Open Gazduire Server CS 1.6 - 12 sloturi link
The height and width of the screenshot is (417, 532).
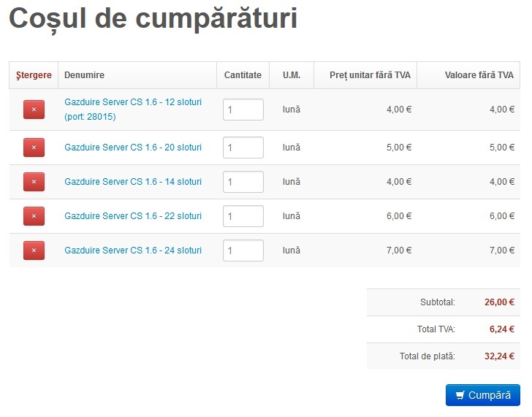coord(133,109)
